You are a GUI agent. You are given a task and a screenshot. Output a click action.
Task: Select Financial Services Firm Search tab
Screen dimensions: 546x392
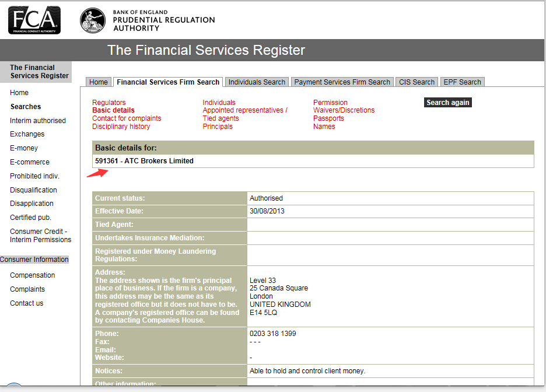pyautogui.click(x=168, y=82)
